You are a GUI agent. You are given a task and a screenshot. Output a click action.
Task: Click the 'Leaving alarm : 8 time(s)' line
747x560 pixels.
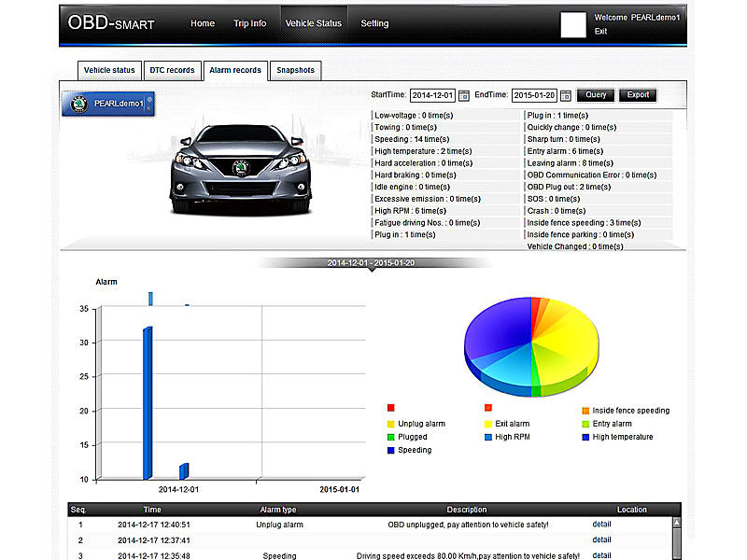click(x=571, y=162)
